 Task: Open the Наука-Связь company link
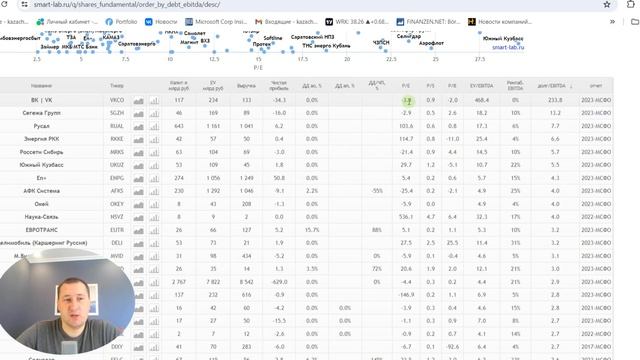(41, 217)
